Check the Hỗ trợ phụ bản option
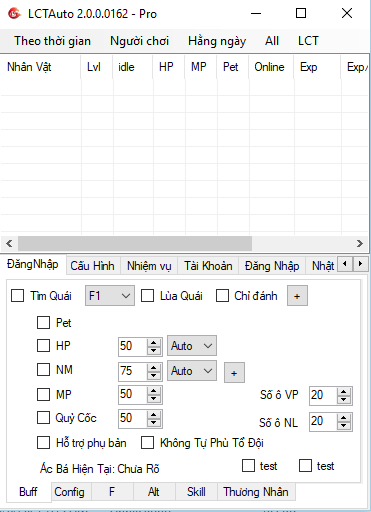 [x=43, y=443]
